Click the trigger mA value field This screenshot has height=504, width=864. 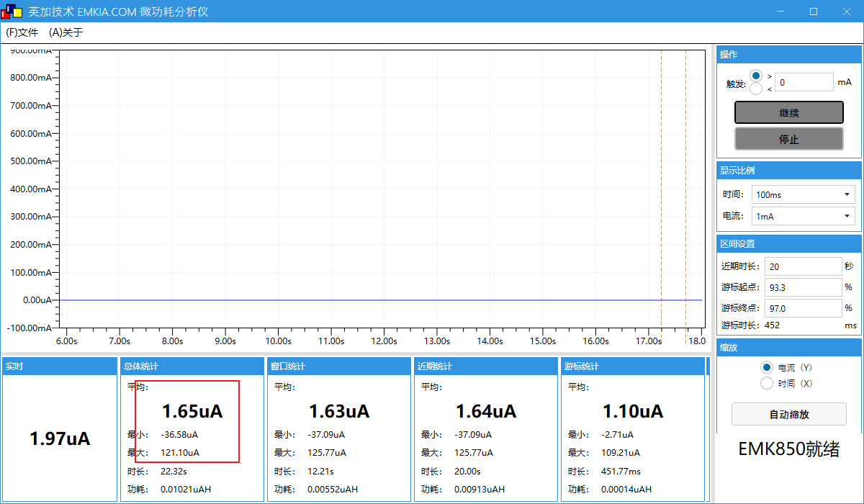point(804,82)
